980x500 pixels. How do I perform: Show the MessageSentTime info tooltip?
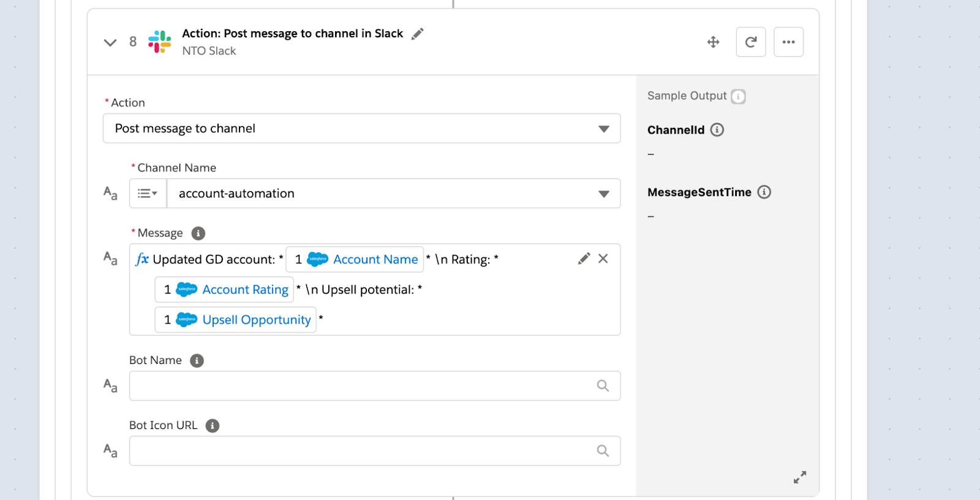coord(764,192)
